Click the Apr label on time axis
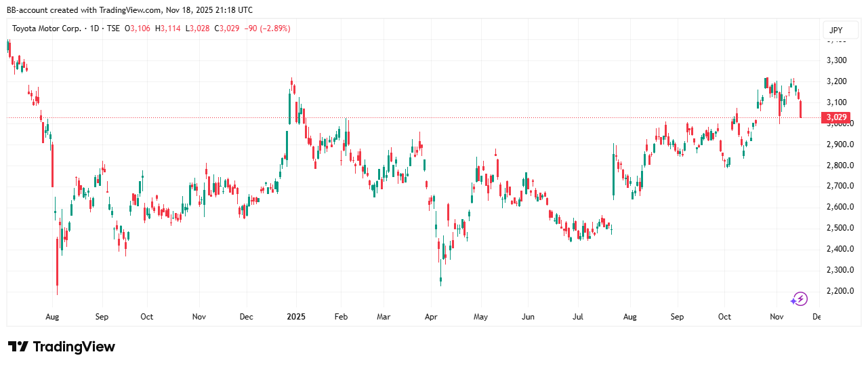This screenshot has height=367, width=868. click(430, 317)
